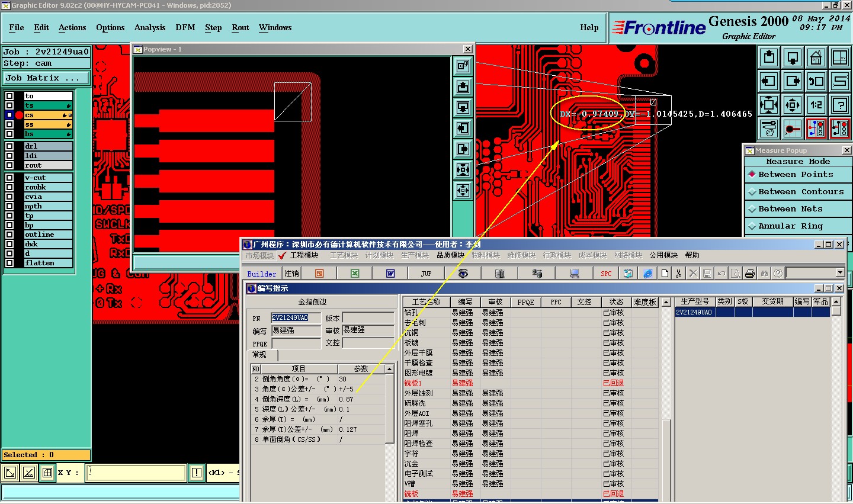
Task: Toggle the 'rout' layer checkbox
Action: [x=9, y=165]
